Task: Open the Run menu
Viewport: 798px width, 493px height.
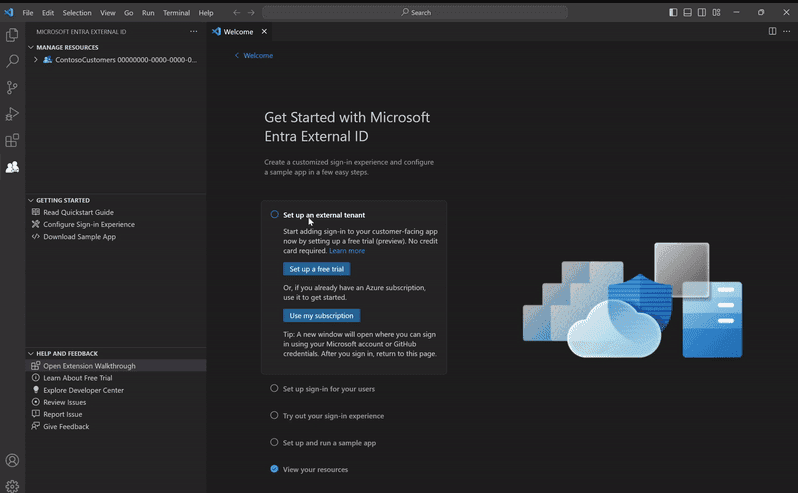Action: (x=148, y=13)
